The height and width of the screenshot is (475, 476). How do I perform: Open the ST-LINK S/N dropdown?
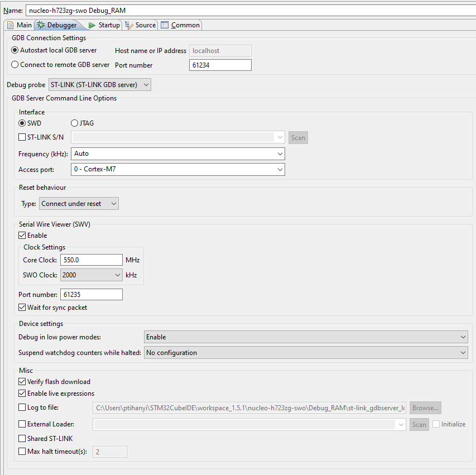tap(178, 137)
